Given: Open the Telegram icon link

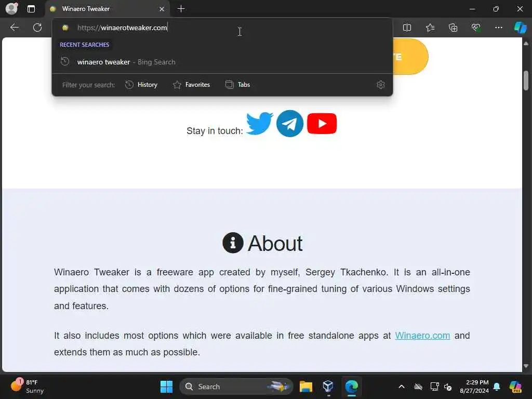Looking at the screenshot, I should click(290, 124).
